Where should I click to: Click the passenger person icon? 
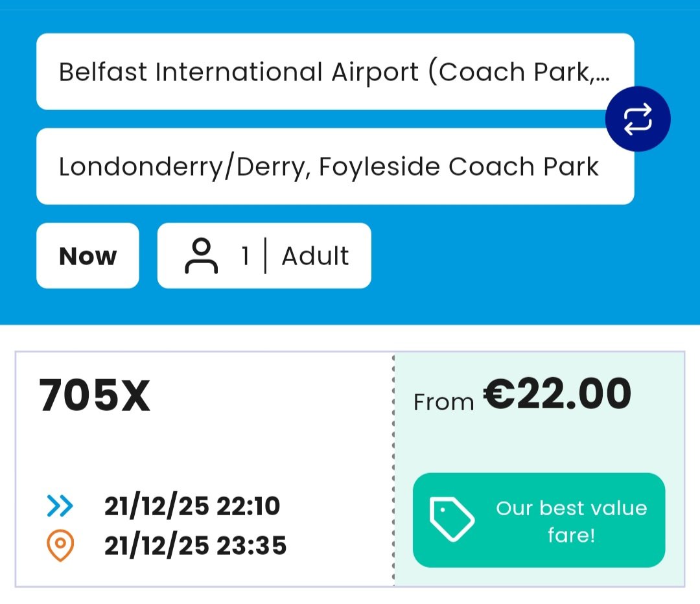(201, 256)
